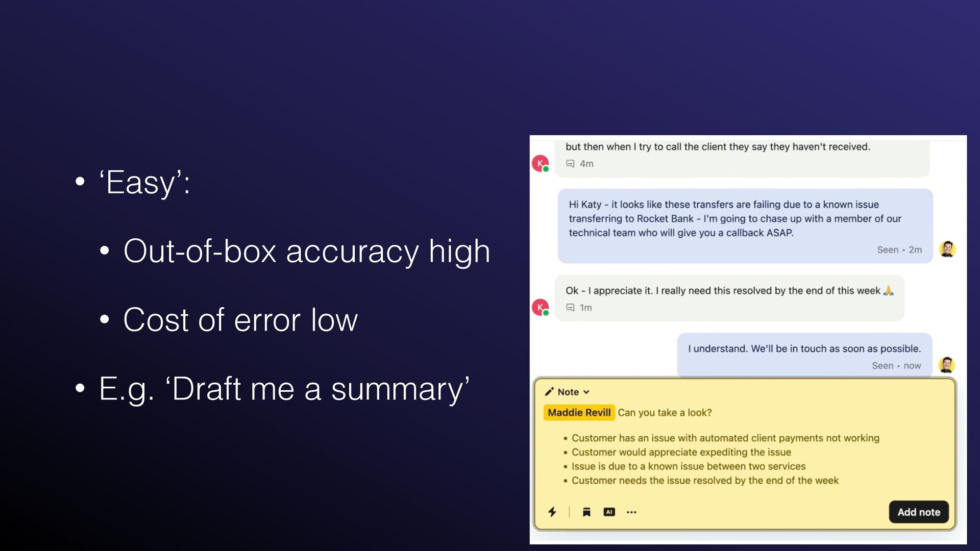Click the message icon next to 1m
This screenshot has height=551, width=980.
point(570,308)
